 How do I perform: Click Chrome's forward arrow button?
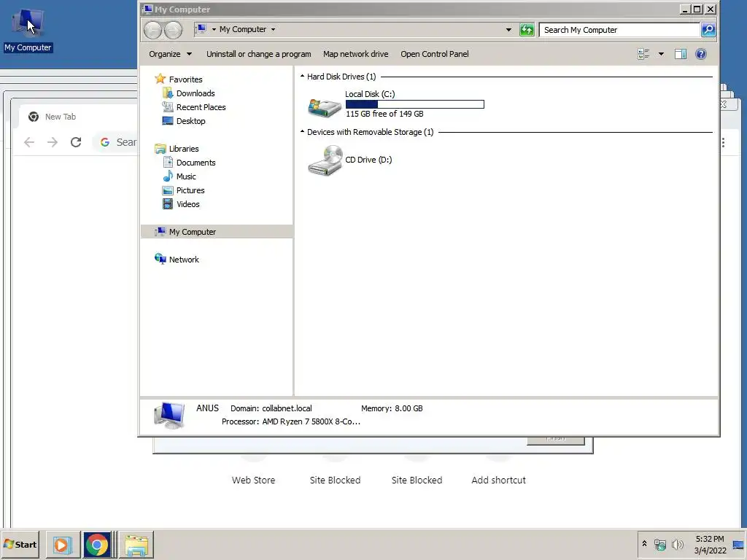pos(53,142)
